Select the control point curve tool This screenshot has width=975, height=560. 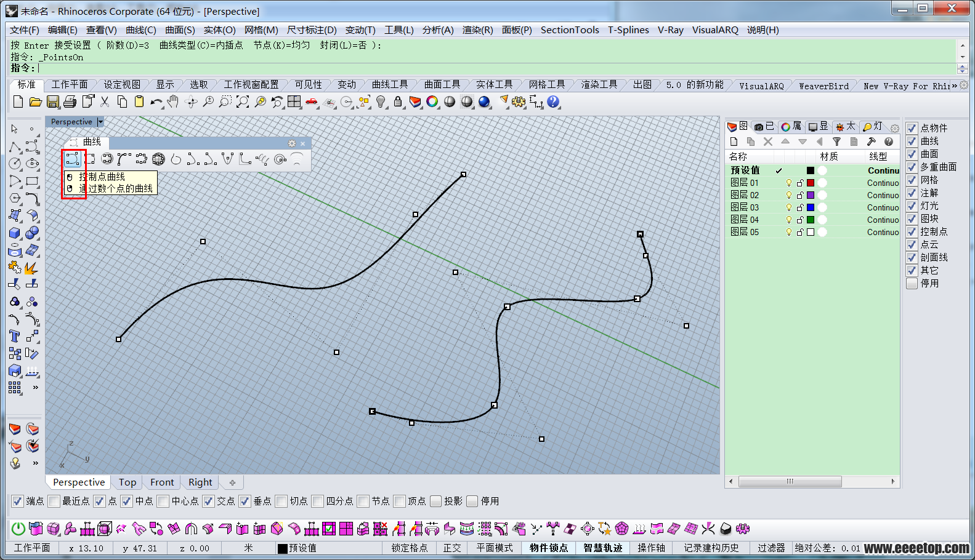click(x=73, y=159)
